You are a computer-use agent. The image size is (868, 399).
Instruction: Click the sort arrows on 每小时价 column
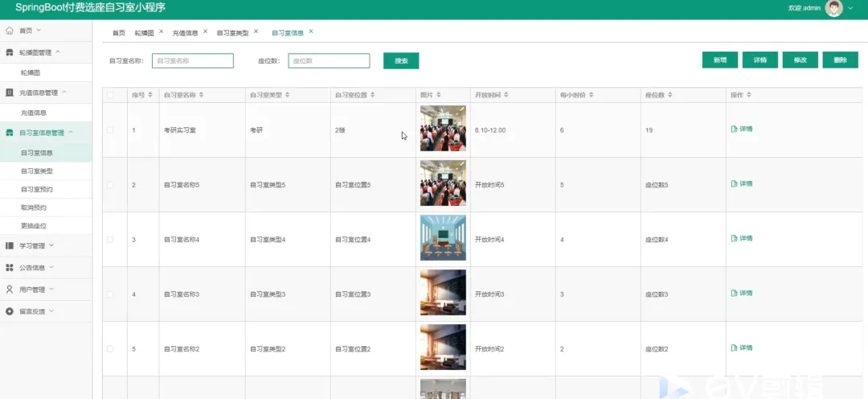(x=591, y=95)
